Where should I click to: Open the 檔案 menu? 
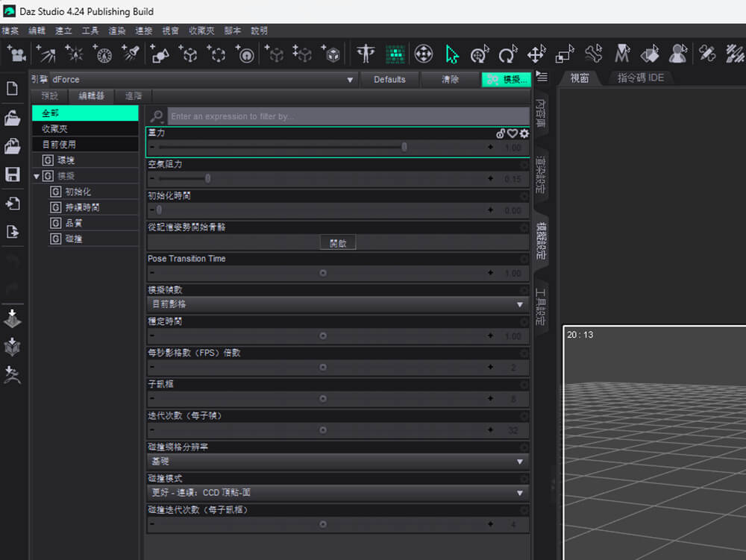10,31
